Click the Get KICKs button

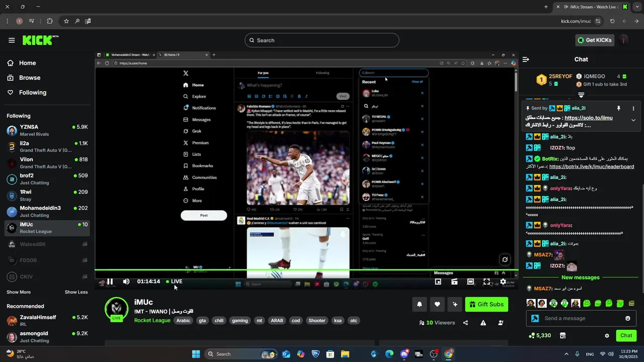point(595,40)
